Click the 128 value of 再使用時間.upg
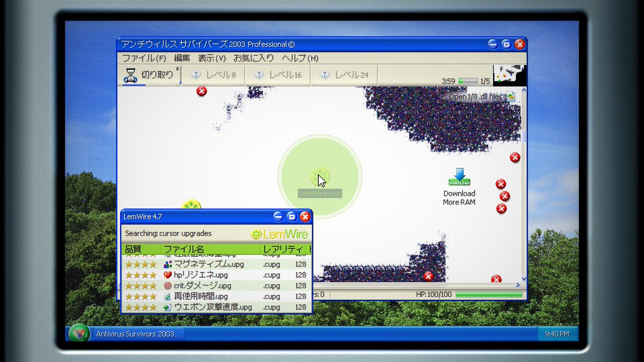Image resolution: width=644 pixels, height=362 pixels. pyautogui.click(x=301, y=297)
